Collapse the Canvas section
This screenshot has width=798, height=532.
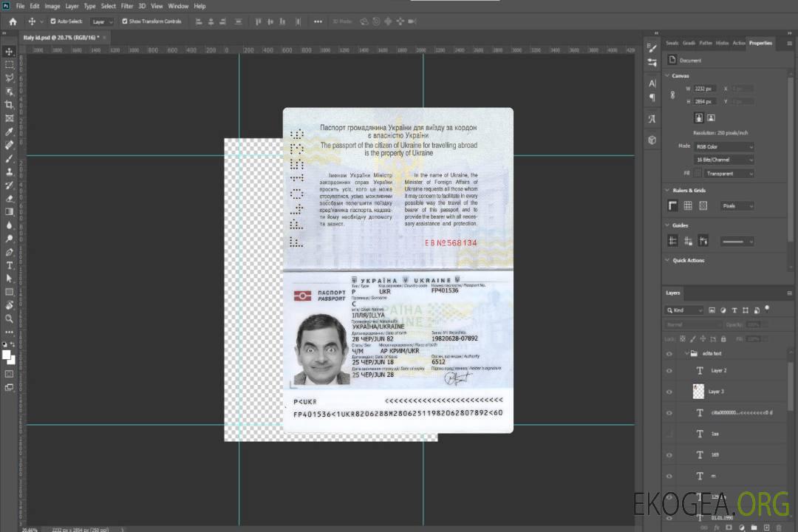[667, 76]
